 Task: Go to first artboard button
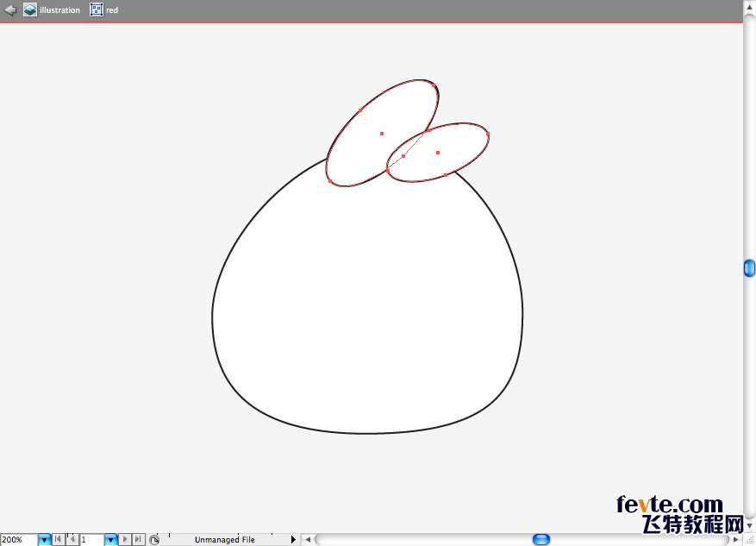coord(58,540)
